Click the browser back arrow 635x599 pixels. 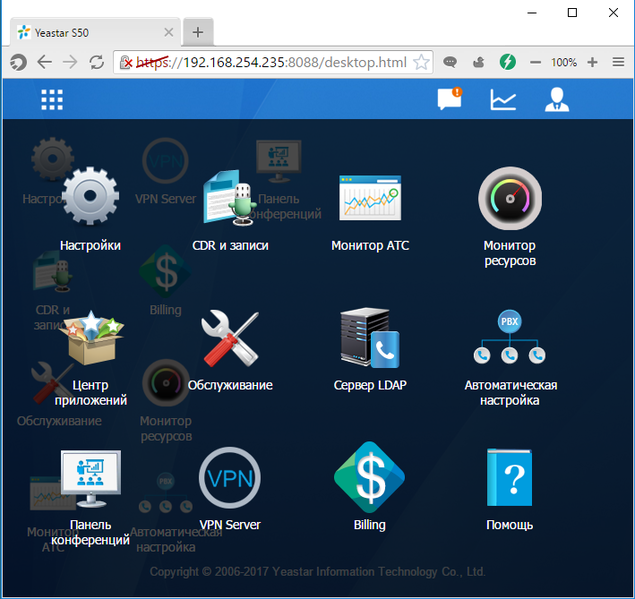point(45,62)
